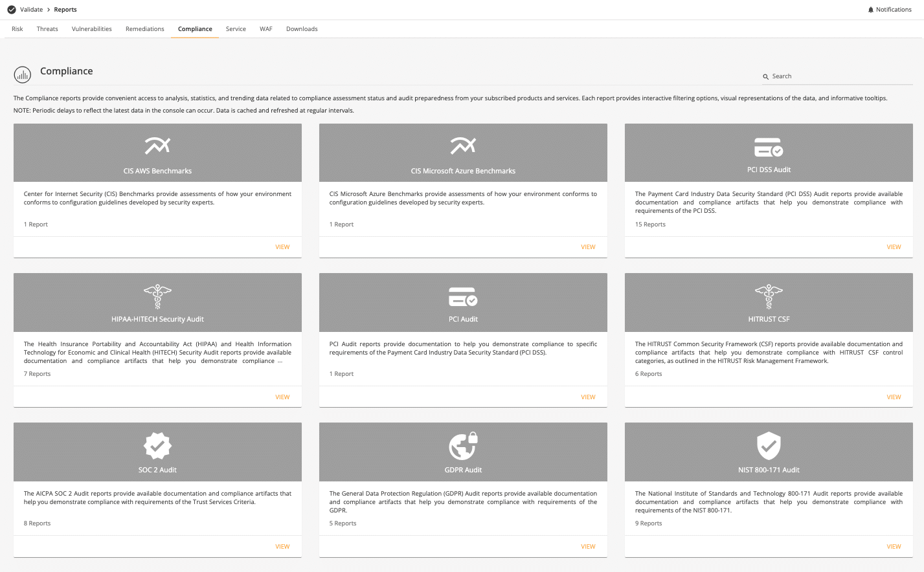Click the Validate checkmark icon in breadcrumb
Image resolution: width=924 pixels, height=572 pixels.
pos(12,10)
